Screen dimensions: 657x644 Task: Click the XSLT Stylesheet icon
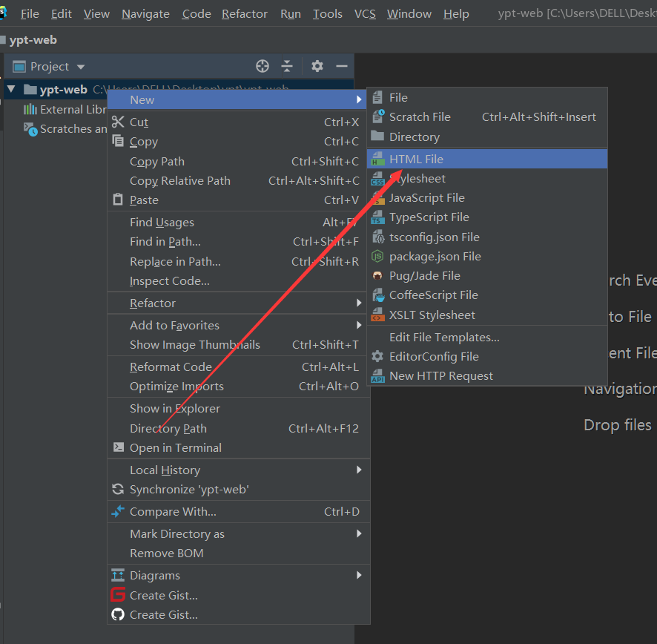tap(377, 315)
